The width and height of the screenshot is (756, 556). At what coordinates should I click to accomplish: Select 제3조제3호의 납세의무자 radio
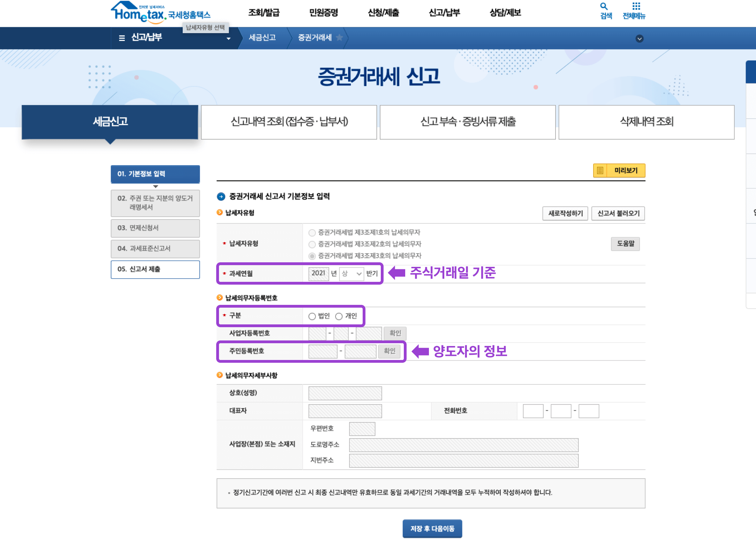312,256
